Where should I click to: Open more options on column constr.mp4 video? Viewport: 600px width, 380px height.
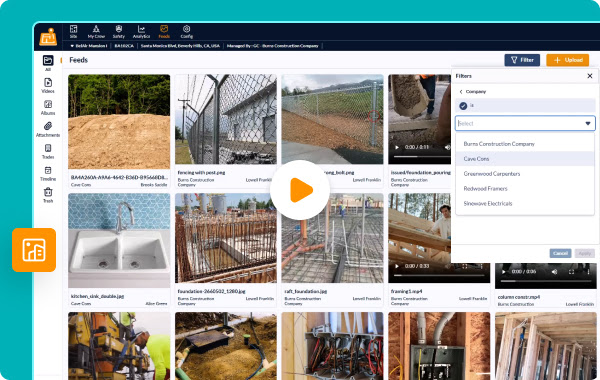(588, 272)
